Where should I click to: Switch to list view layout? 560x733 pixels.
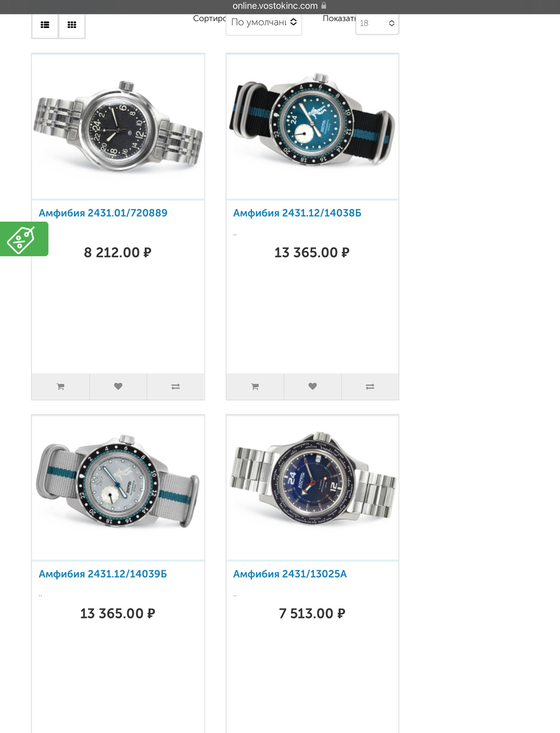45,25
